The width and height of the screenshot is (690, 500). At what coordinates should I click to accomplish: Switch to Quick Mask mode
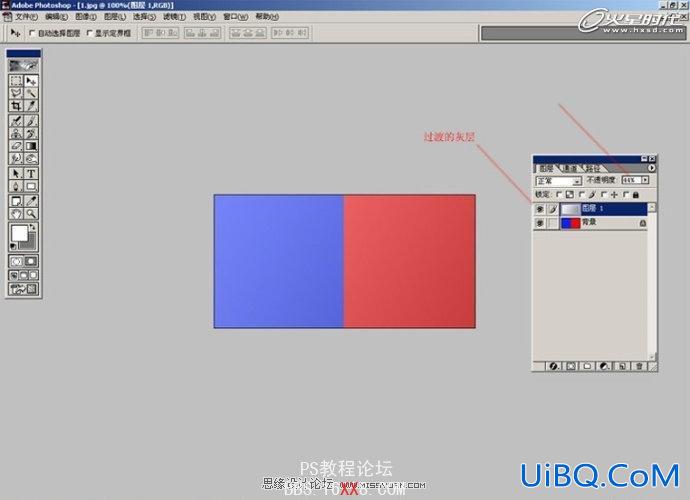tap(31, 261)
